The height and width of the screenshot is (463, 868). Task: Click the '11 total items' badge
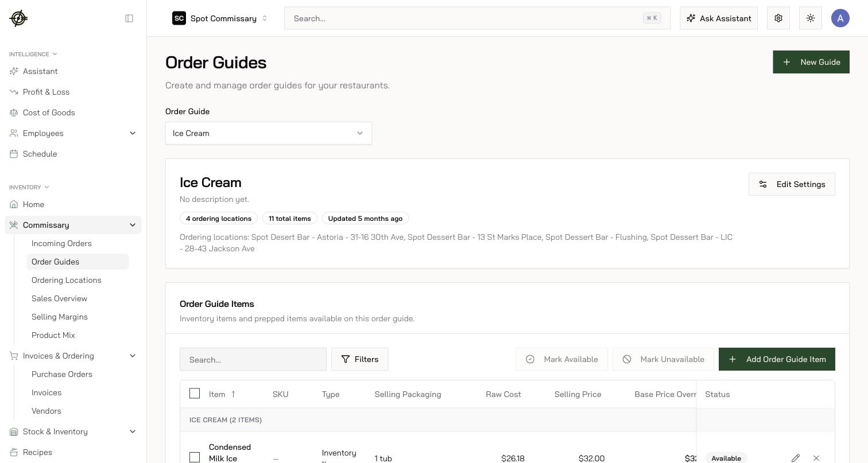(x=290, y=219)
